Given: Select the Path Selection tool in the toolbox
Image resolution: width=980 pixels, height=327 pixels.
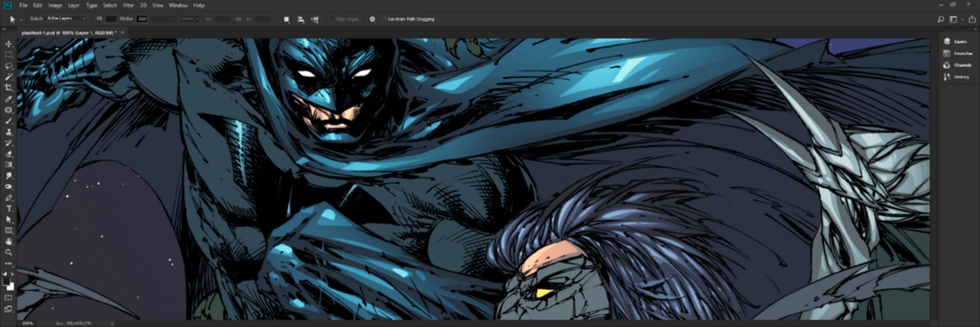Looking at the screenshot, I should coord(8,220).
